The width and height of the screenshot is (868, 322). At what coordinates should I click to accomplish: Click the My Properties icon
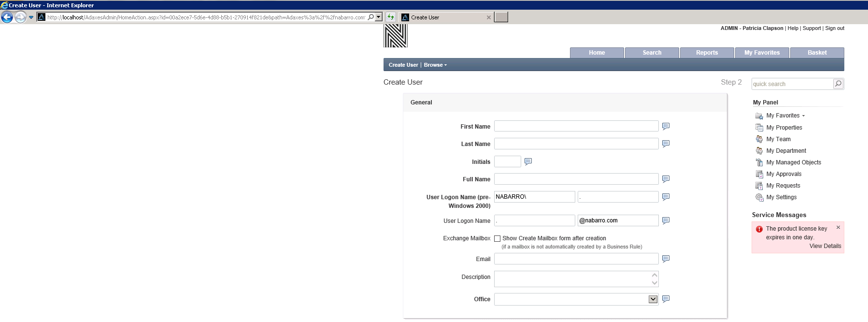coord(759,128)
